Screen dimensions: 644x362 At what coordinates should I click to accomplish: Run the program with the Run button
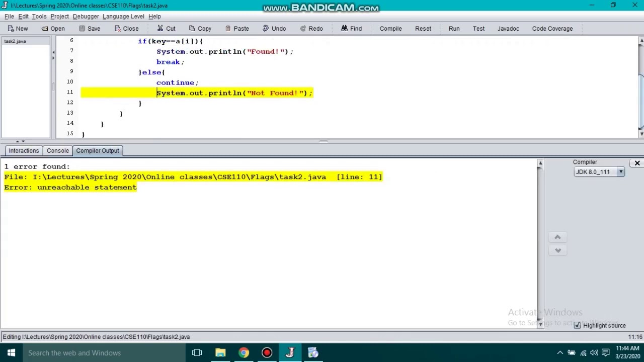pyautogui.click(x=454, y=29)
